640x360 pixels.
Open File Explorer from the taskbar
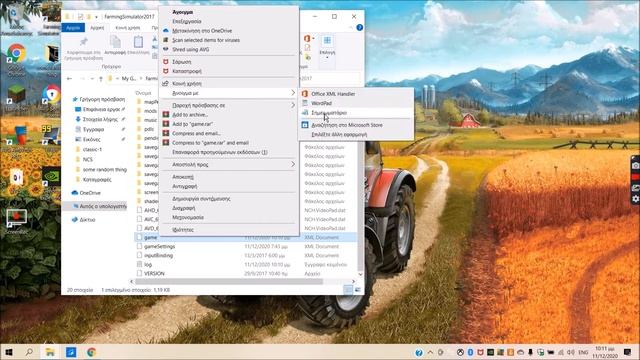(50, 352)
